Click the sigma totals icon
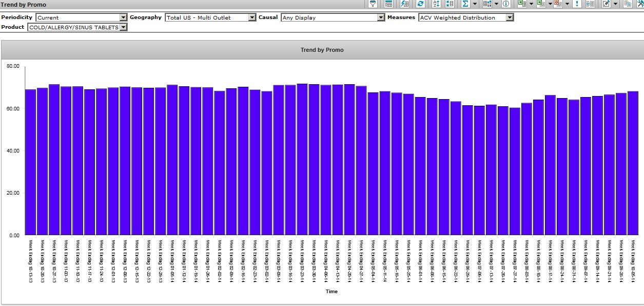 click(465, 4)
